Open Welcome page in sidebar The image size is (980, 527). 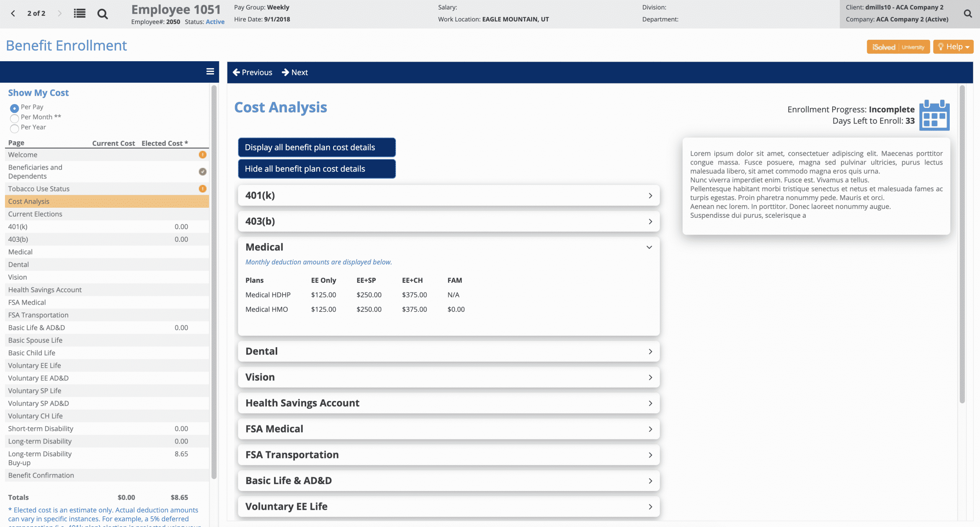point(23,155)
